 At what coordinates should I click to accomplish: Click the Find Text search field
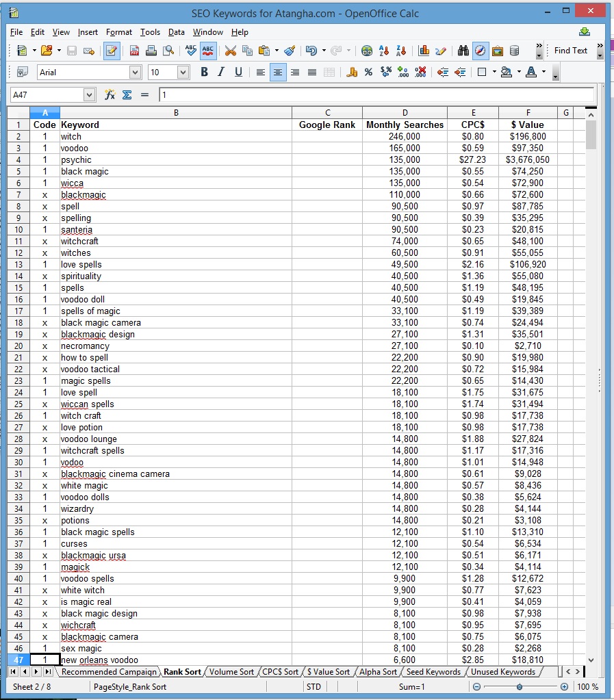tap(571, 51)
